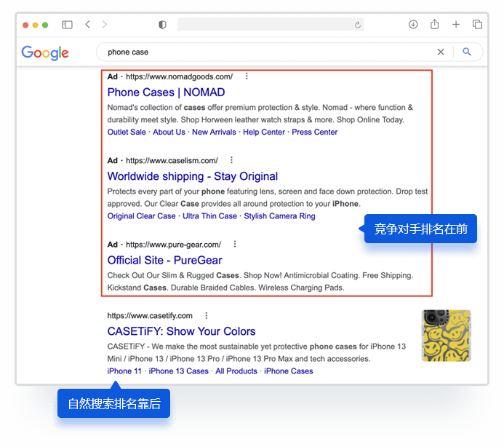The width and height of the screenshot is (504, 447).
Task: Open the Outlet Sale sitelink
Action: pos(127,132)
